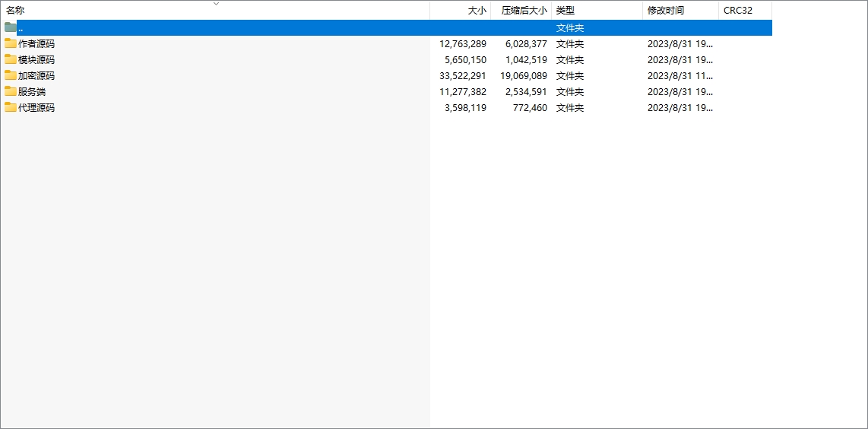The width and height of the screenshot is (868, 429).
Task: Click the 文件夹 type cell of 服务端
Action: click(x=570, y=92)
